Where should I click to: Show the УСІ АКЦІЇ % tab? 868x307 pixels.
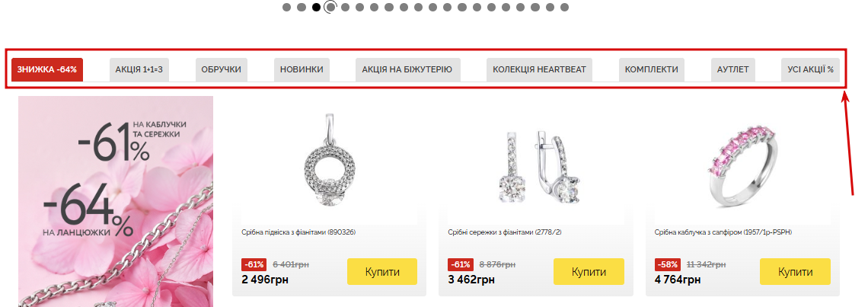(x=810, y=70)
